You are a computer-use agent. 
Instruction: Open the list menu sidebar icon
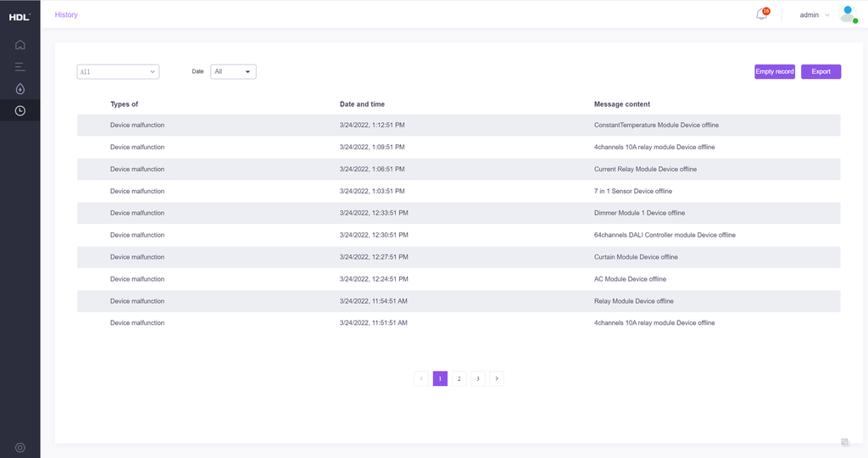20,67
